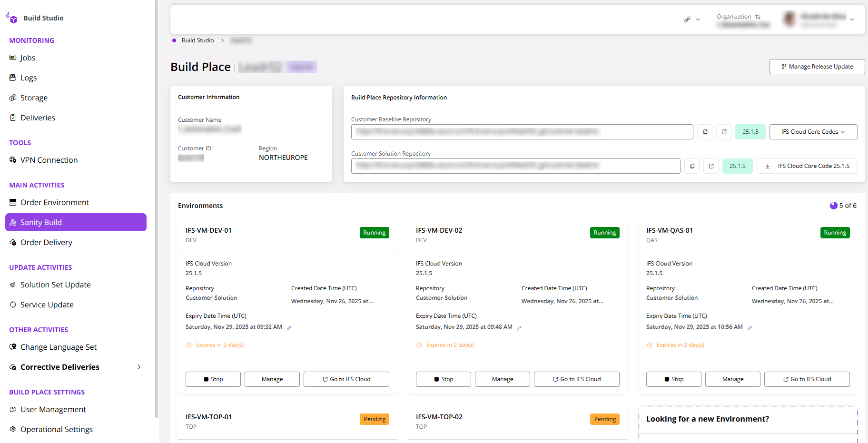Expand the Corrective Deliveries submenu arrow
Image resolution: width=868 pixels, height=443 pixels.
(x=139, y=367)
